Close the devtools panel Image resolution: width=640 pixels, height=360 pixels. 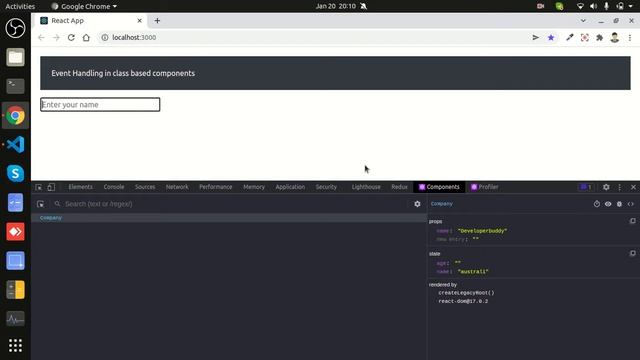pos(633,187)
